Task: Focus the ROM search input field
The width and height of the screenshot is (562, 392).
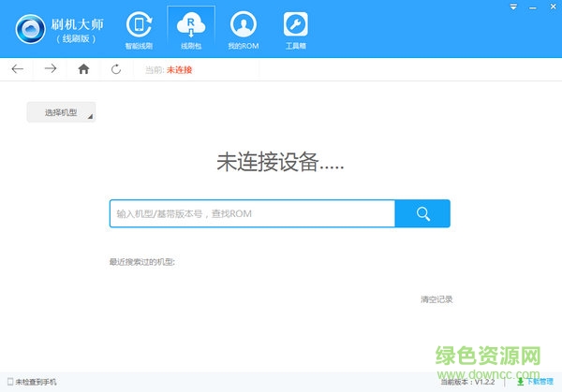Action: pos(252,213)
